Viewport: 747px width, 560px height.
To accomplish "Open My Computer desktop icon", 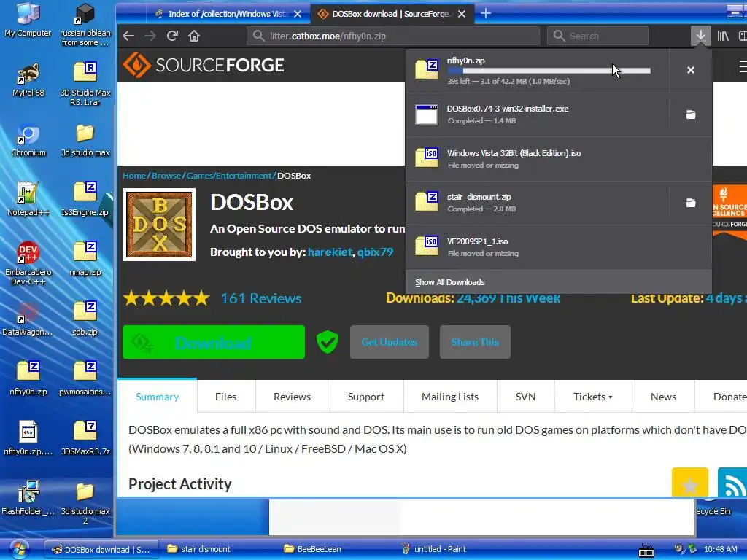I will coord(28,19).
